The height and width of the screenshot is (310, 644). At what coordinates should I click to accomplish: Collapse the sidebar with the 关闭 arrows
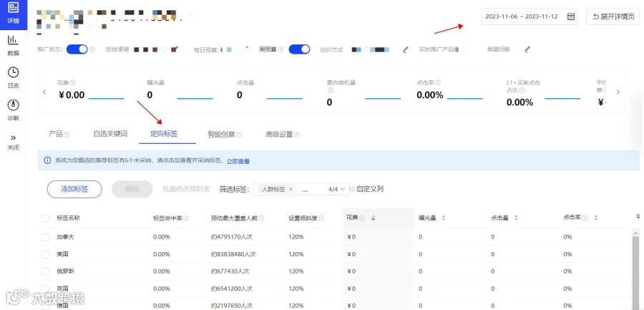[13, 137]
